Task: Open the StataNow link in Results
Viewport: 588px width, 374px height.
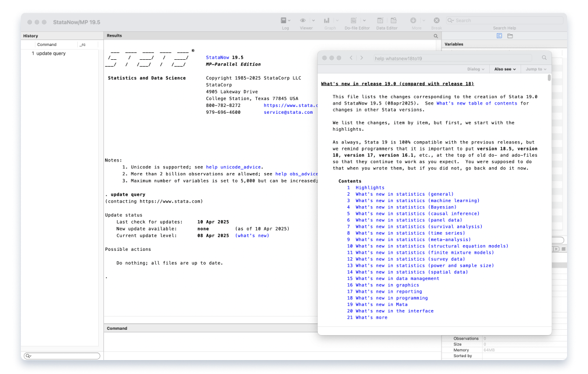Action: [x=217, y=57]
